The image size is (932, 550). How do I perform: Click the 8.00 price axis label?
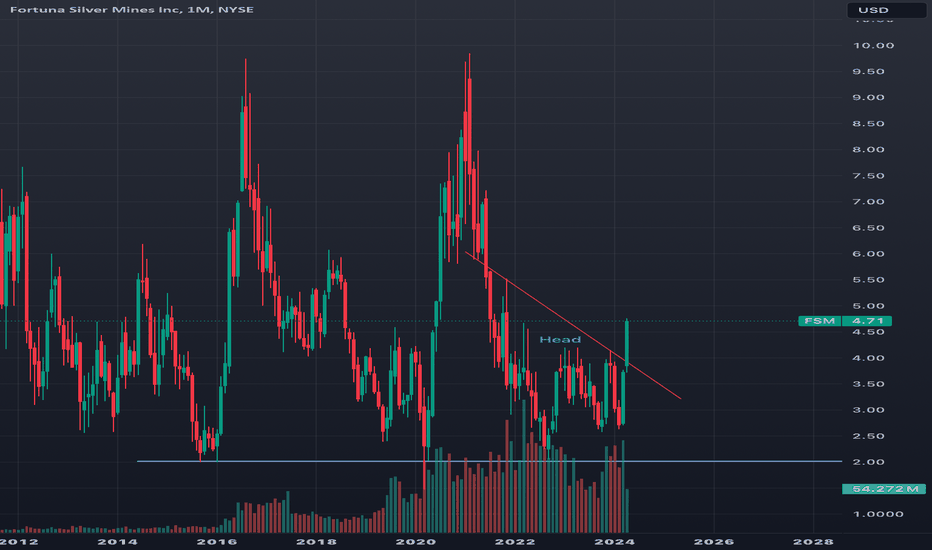[x=868, y=150]
